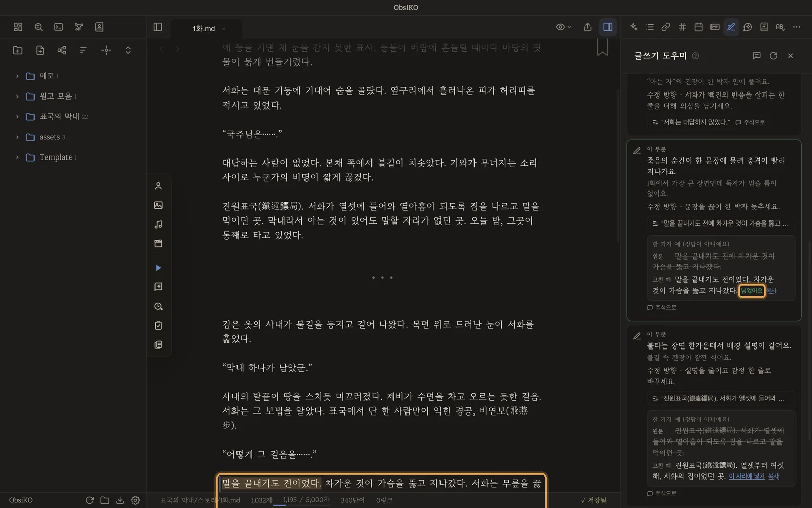Open the terminal command icon
The height and width of the screenshot is (508, 812).
click(59, 27)
